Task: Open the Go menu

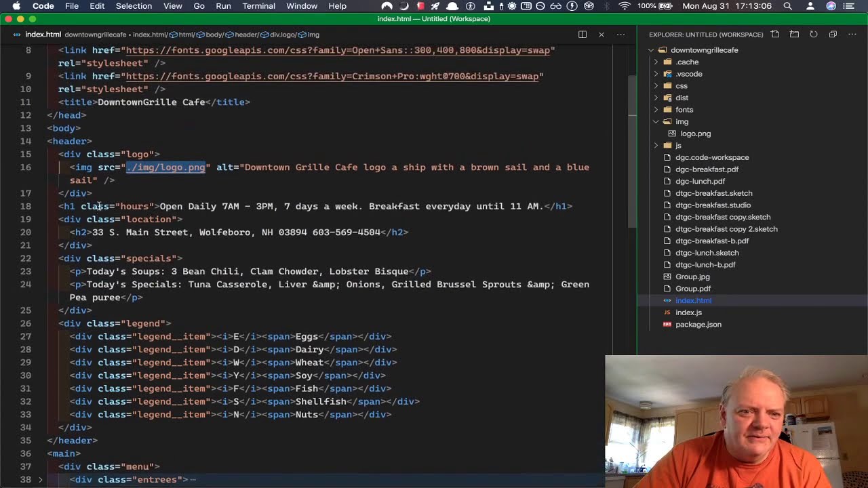Action: click(x=199, y=6)
